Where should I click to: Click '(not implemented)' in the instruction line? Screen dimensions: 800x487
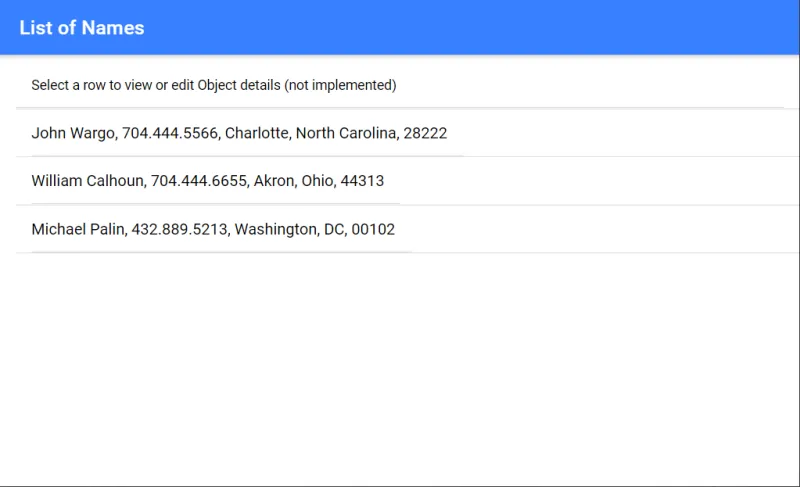click(x=340, y=85)
